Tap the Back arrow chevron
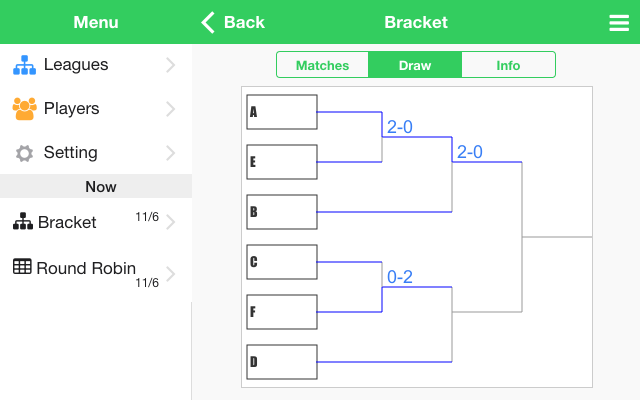Viewport: 640px width, 400px height. (208, 22)
